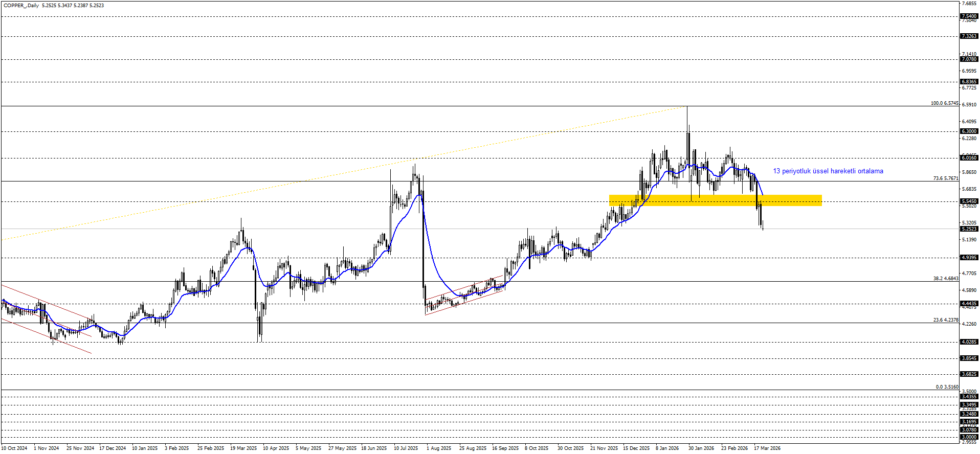Click the 4.9395 price level tag
The image size is (980, 454).
[969, 258]
